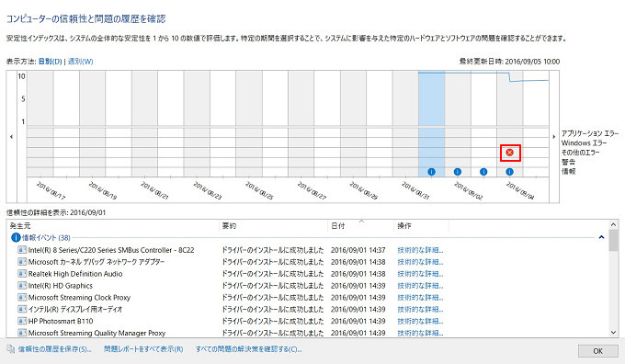
Task: Click the driver icon for Intel(R) HD Graphics
Action: coord(22,286)
